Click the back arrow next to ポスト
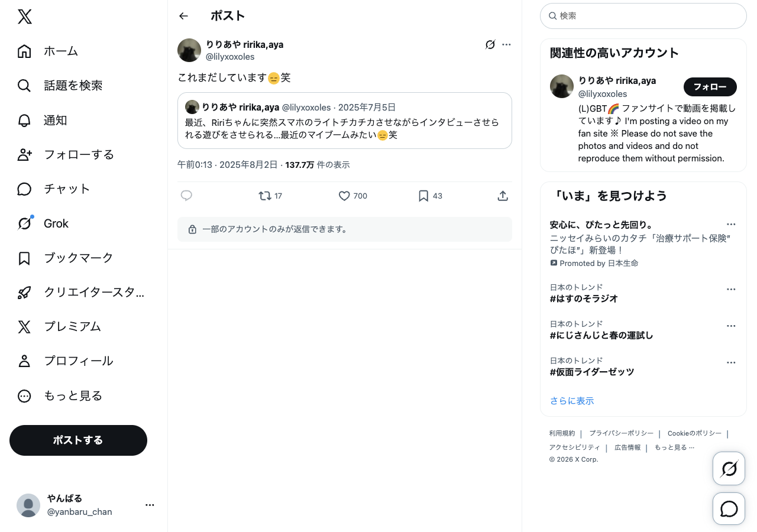The image size is (757, 532). click(183, 16)
